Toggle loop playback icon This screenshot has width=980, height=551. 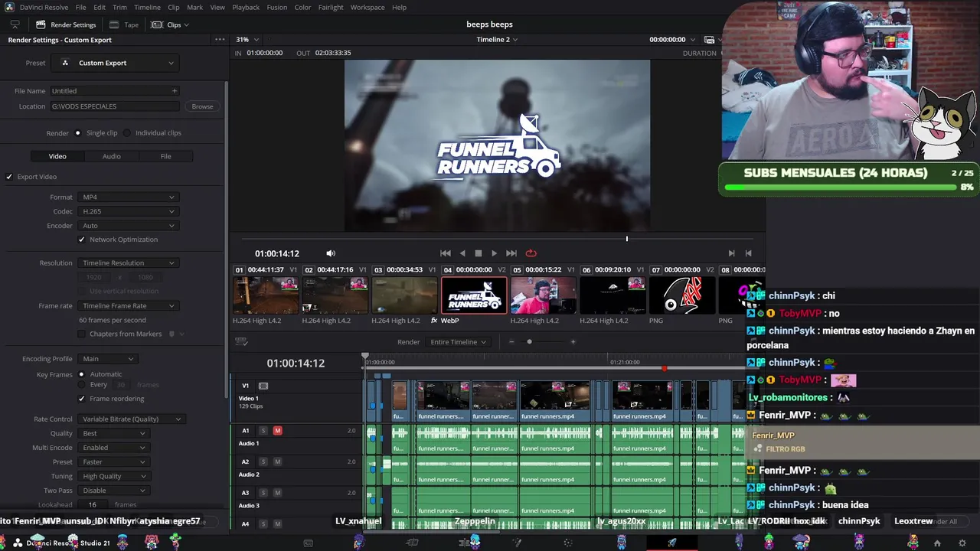[531, 253]
